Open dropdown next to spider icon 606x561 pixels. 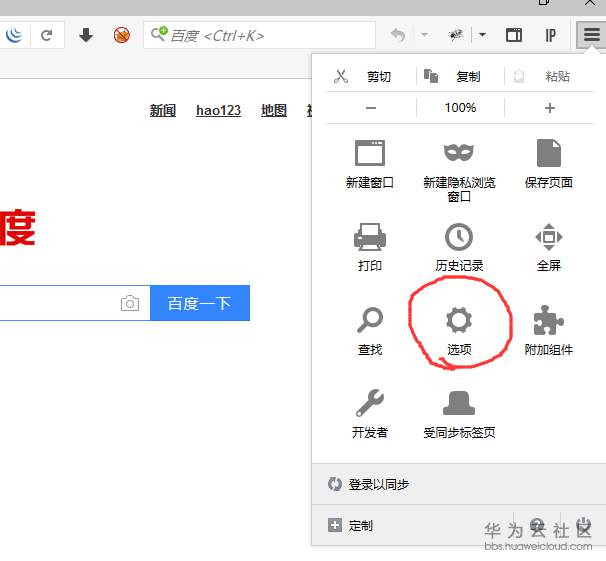tap(482, 35)
